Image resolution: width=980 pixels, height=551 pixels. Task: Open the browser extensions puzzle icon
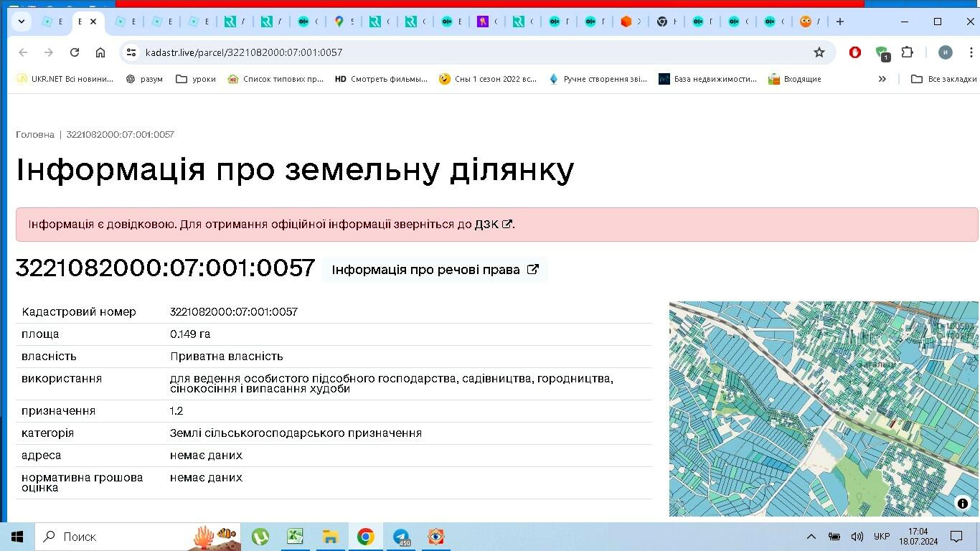click(908, 52)
